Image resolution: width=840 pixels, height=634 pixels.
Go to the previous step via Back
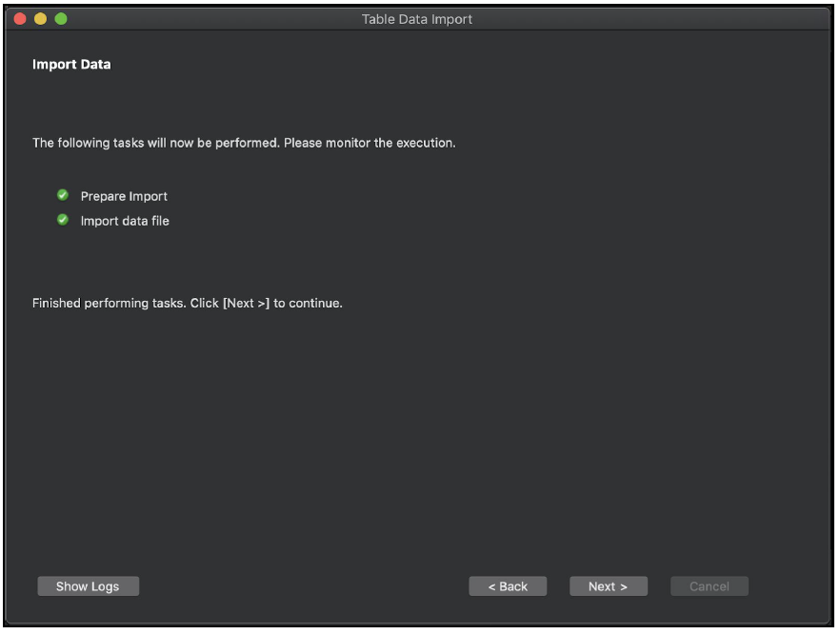(x=508, y=586)
